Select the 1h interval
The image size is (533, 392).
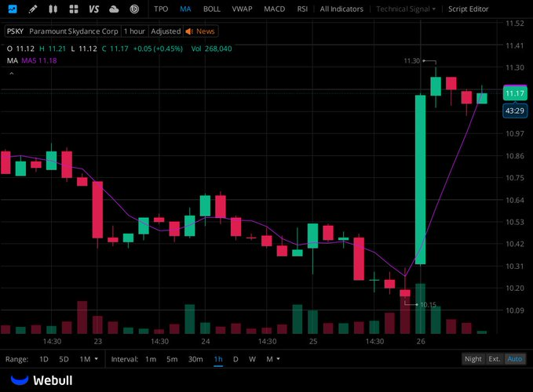click(x=218, y=359)
